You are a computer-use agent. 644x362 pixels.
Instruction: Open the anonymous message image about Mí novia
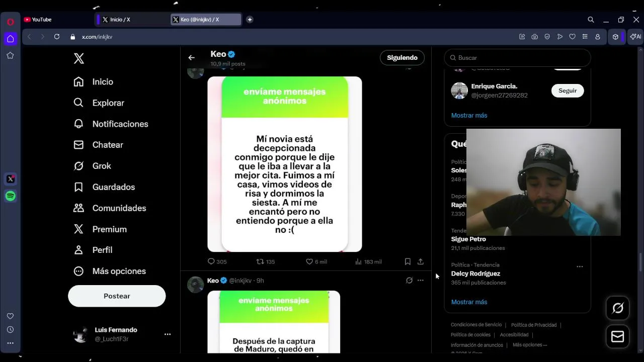click(x=285, y=164)
